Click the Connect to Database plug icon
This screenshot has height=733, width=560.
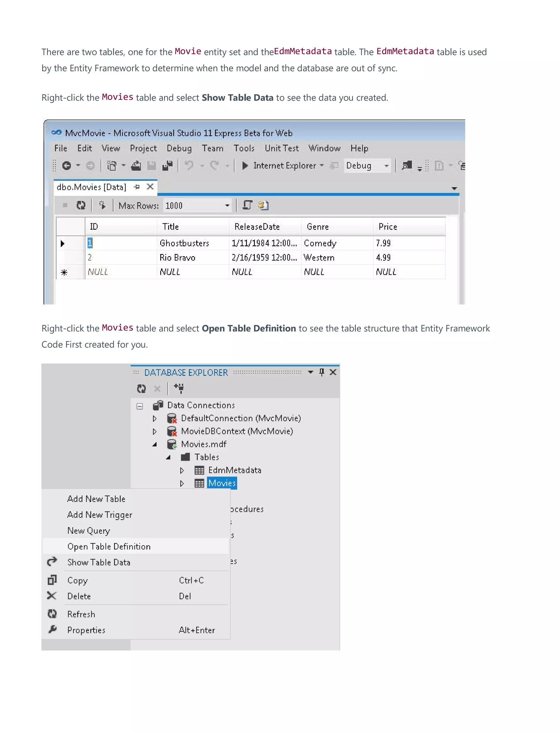tap(179, 388)
